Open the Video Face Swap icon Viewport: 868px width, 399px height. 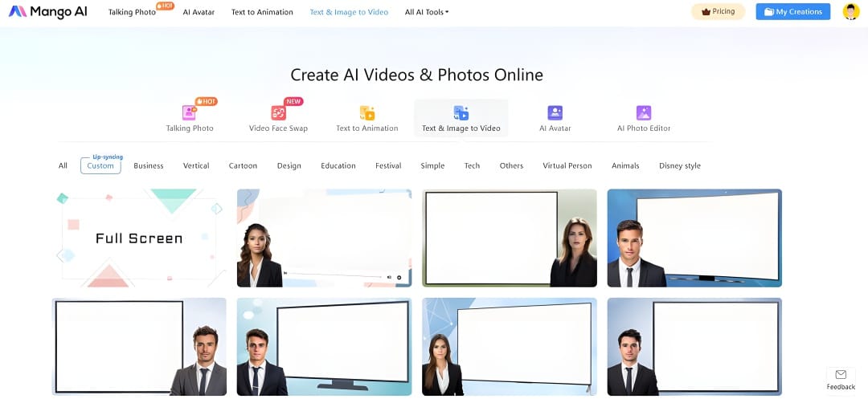pyautogui.click(x=278, y=113)
